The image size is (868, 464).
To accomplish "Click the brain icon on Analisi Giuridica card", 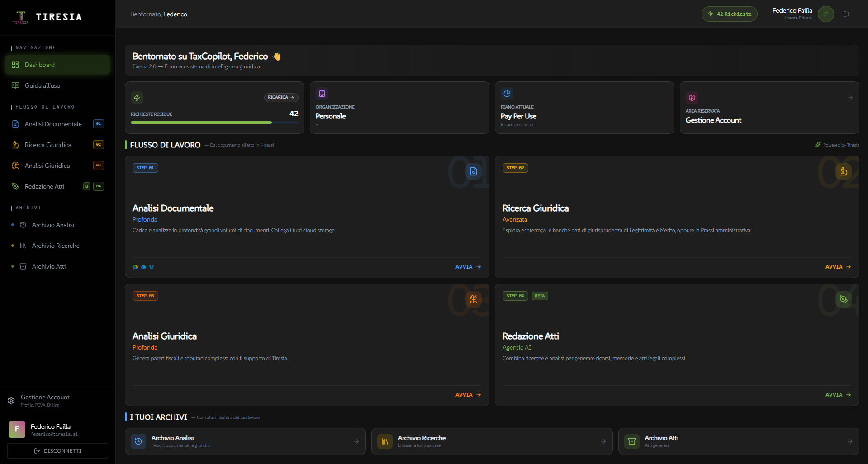I will coord(473,299).
